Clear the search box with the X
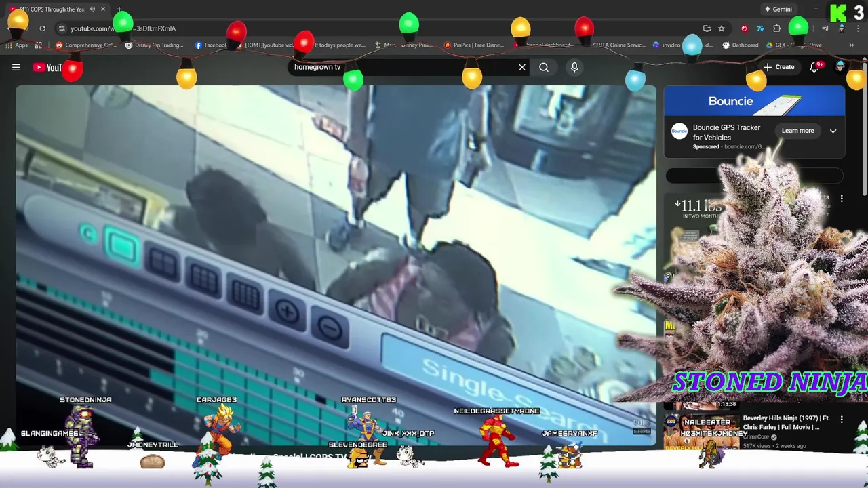Viewport: 868px width, 488px height. [x=522, y=67]
